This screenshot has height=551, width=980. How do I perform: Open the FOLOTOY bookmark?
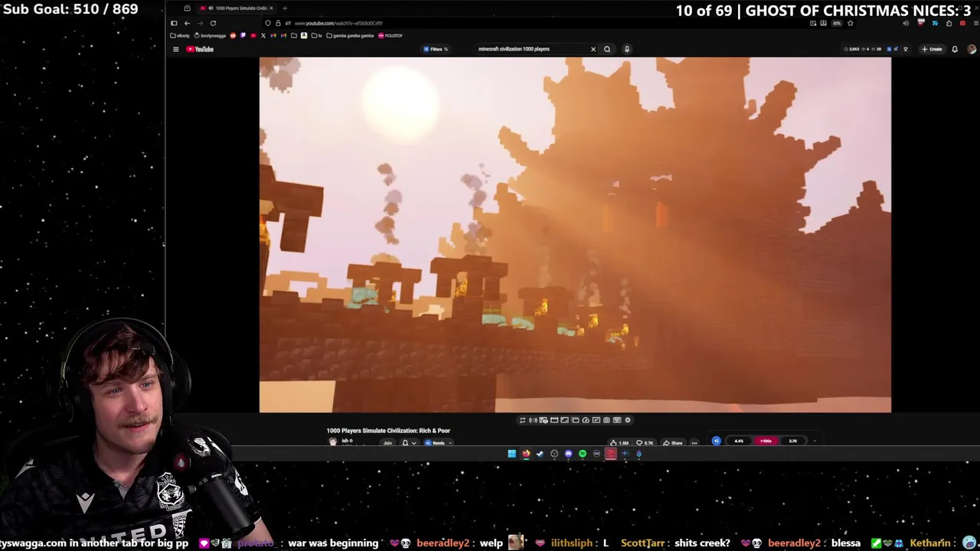tap(390, 35)
